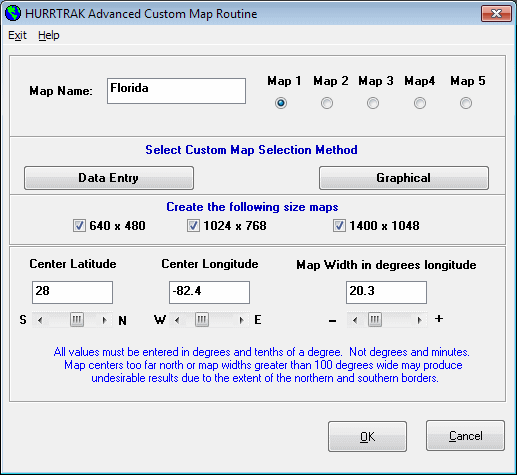This screenshot has width=517, height=475.
Task: Toggle the 1024 x 768 checkbox
Action: tap(193, 226)
